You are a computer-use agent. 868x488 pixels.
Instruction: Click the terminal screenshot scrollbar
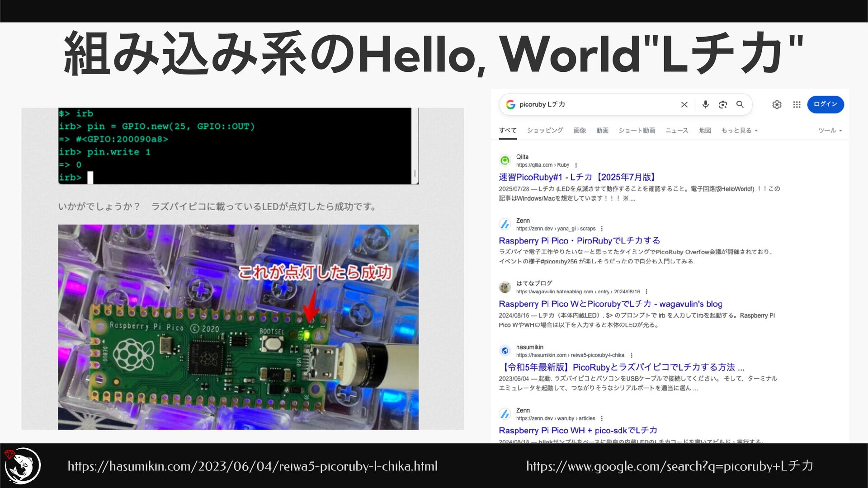(415, 146)
